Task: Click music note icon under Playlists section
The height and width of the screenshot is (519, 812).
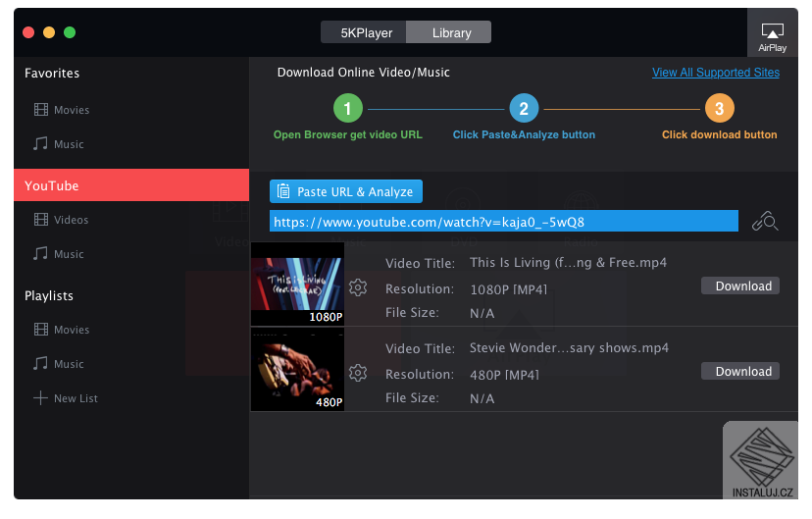Action: click(x=40, y=363)
